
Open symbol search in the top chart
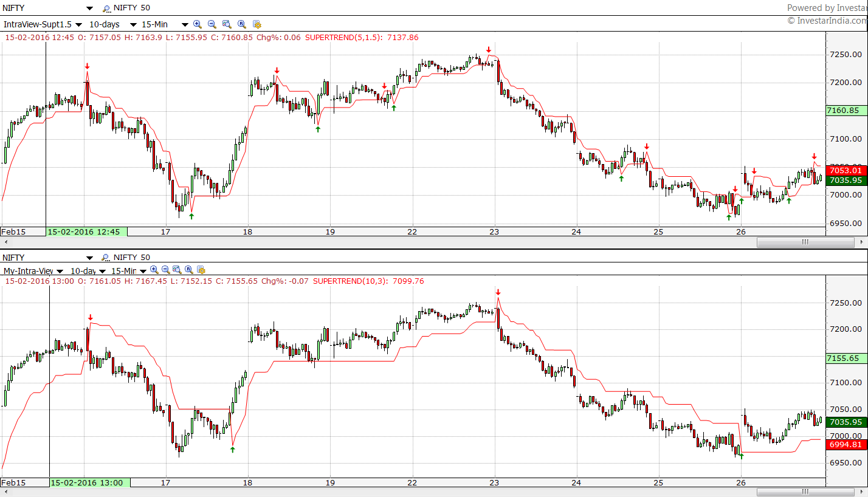click(107, 9)
